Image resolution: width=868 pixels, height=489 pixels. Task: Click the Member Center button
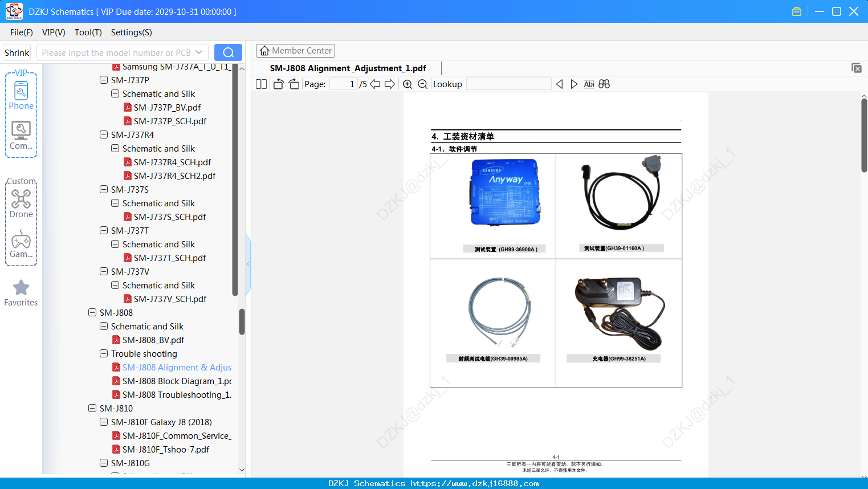point(295,51)
